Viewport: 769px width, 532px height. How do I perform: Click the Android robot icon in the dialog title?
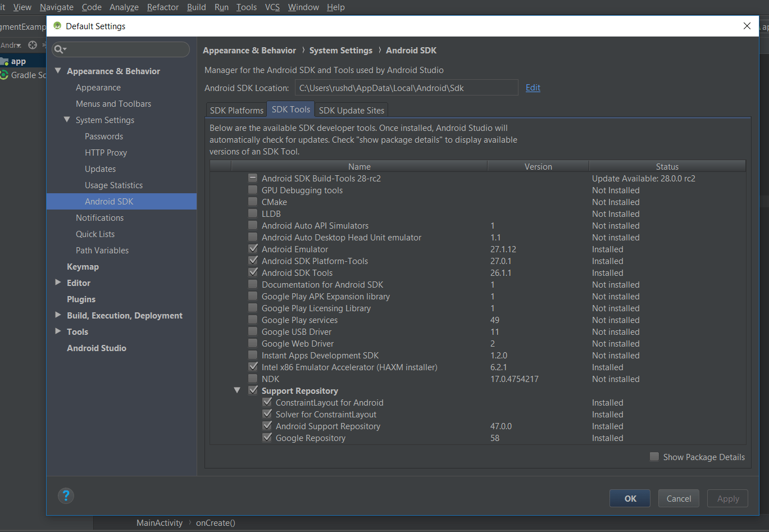coord(56,25)
